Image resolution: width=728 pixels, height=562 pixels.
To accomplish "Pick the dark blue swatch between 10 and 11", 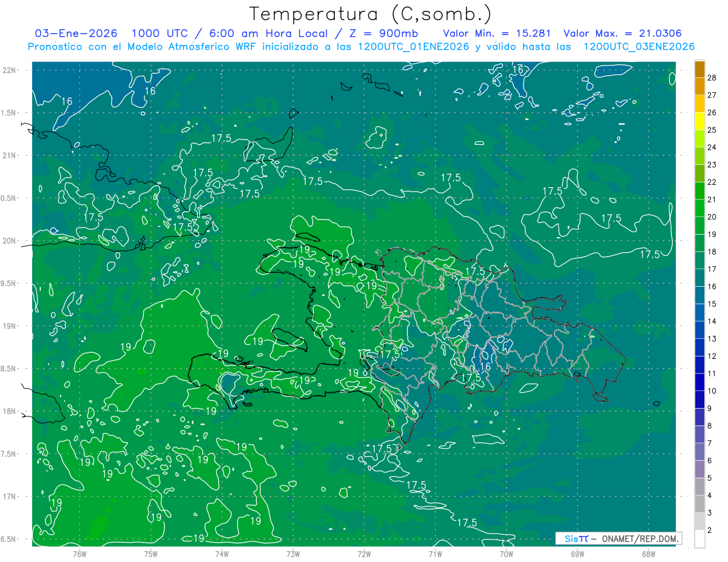I will (699, 382).
